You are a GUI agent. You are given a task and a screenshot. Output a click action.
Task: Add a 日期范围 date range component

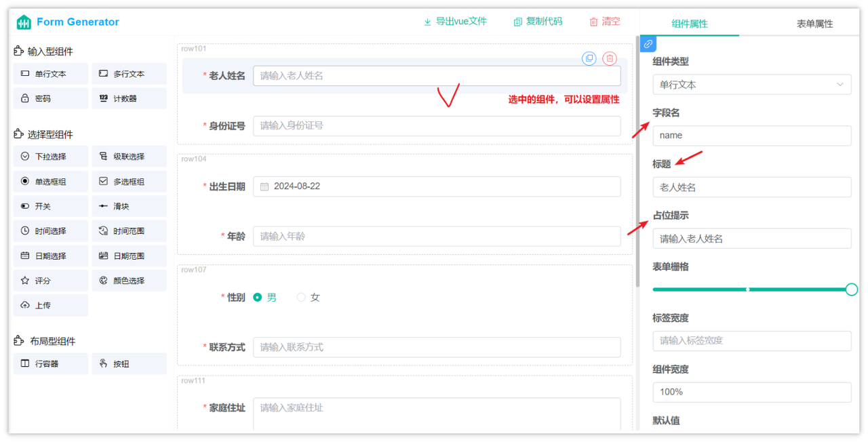(x=130, y=256)
